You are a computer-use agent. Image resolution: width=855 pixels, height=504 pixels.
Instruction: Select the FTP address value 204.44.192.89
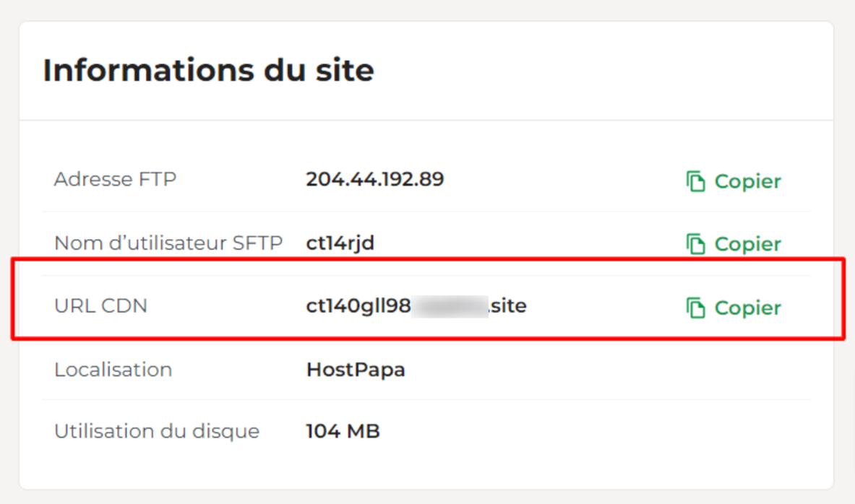375,179
